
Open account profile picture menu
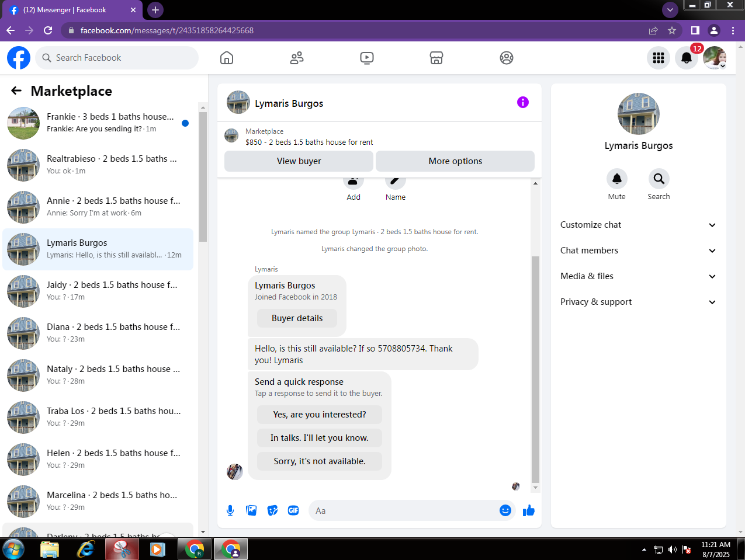tap(715, 58)
